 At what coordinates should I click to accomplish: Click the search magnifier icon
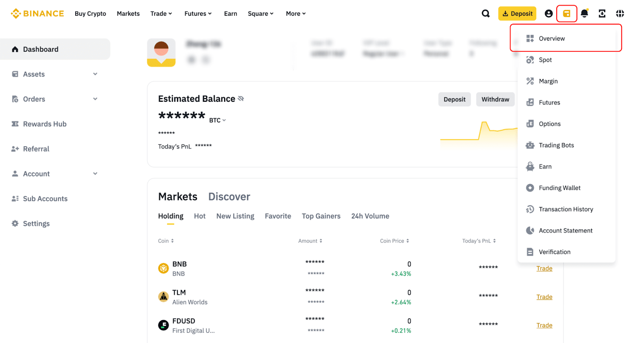coord(485,14)
